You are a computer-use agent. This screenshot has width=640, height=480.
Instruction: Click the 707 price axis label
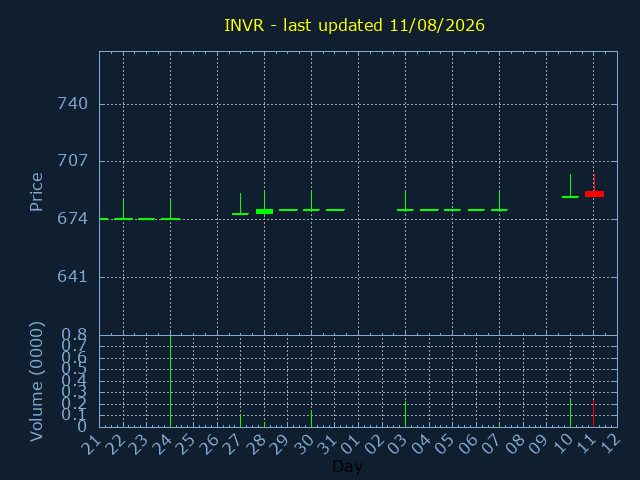(72, 160)
